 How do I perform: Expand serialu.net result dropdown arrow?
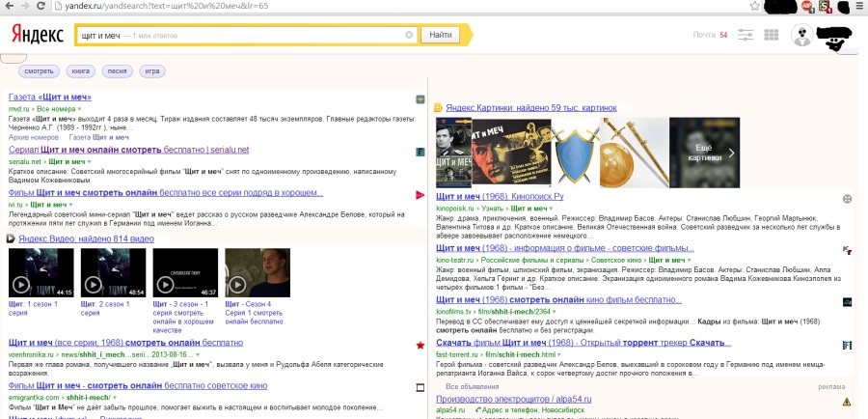(x=89, y=162)
